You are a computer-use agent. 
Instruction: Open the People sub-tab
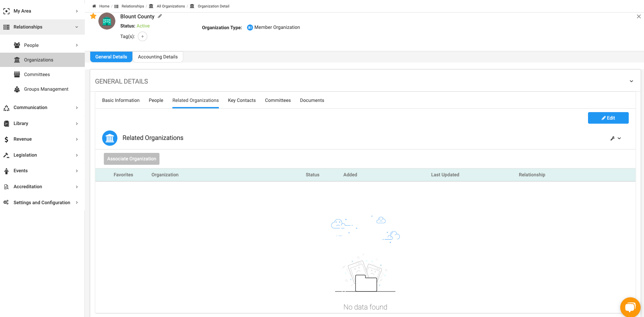click(x=156, y=100)
